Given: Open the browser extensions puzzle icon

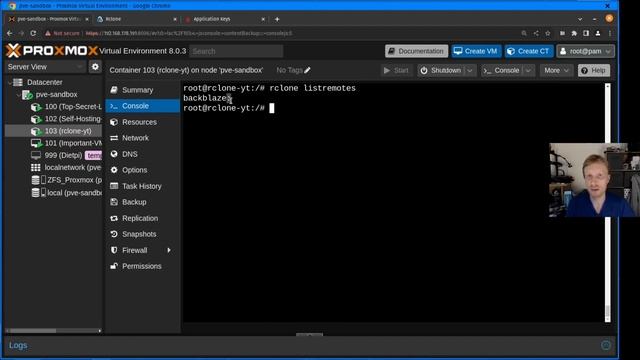Looking at the screenshot, I should click(574, 33).
